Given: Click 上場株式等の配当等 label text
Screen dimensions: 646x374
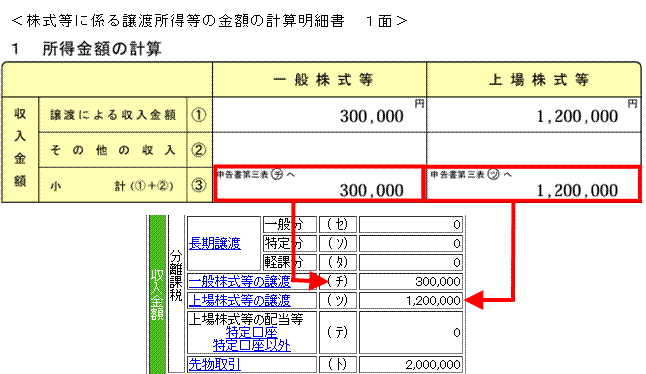Looking at the screenshot, I should point(246,319).
